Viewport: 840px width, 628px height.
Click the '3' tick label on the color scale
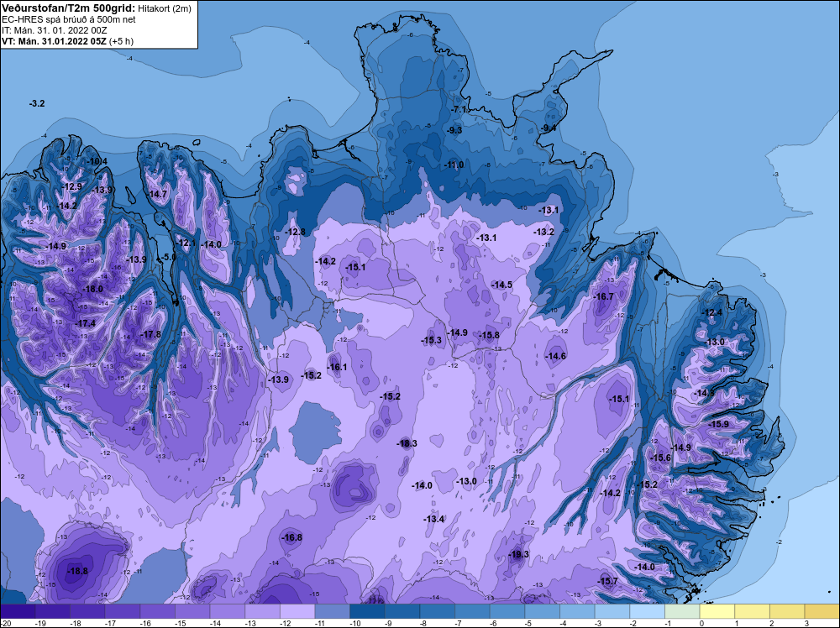[806, 623]
